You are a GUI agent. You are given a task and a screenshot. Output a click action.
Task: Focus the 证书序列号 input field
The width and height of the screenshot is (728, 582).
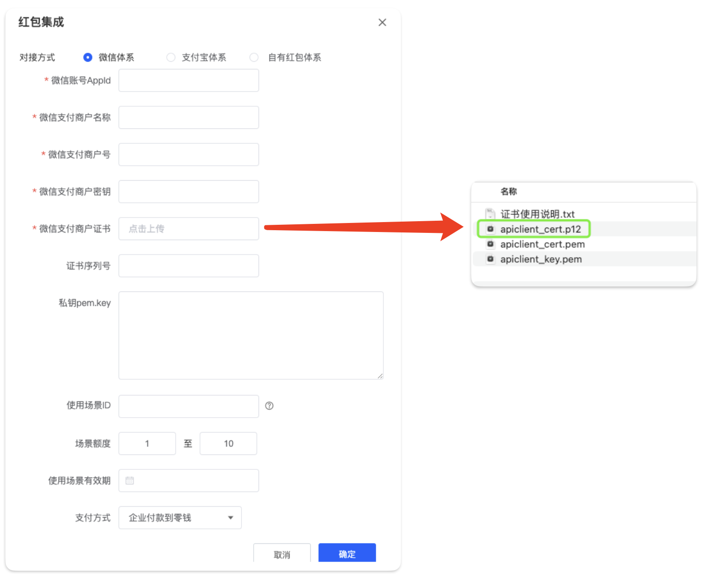[x=189, y=266]
